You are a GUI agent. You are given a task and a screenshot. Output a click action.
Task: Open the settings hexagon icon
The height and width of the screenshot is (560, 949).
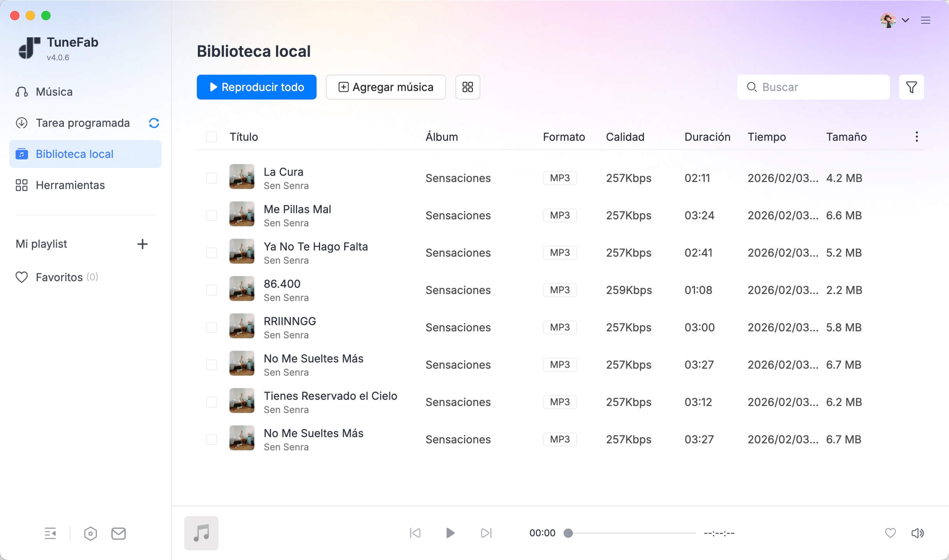(90, 533)
